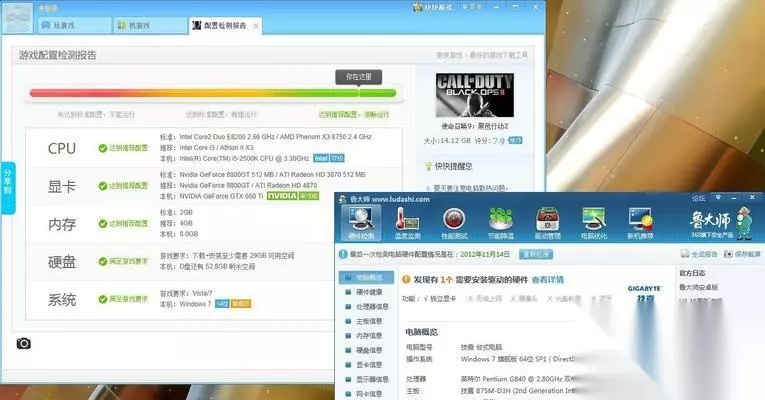Click the camera screenshot icon in game report
This screenshot has width=765, height=400.
[23, 343]
